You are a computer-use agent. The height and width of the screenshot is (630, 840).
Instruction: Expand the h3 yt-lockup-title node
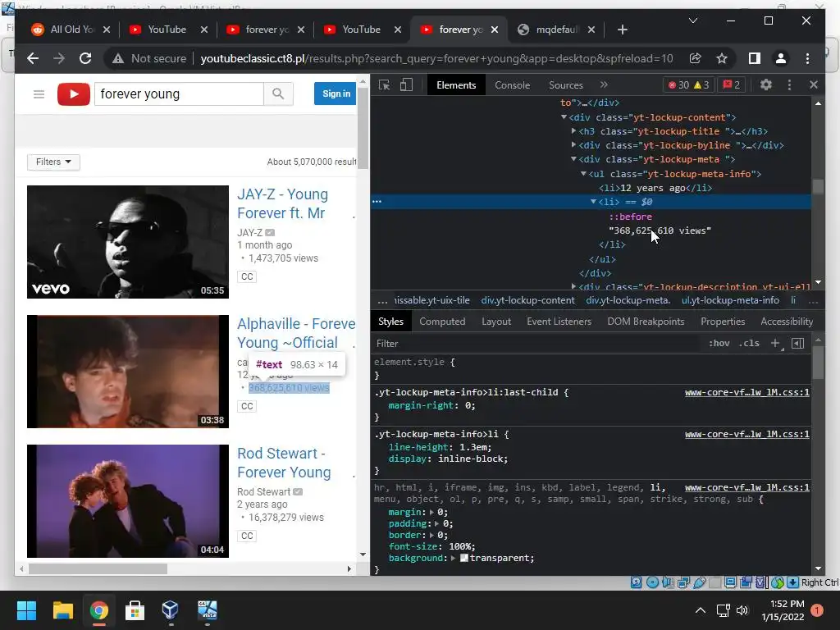pos(573,130)
